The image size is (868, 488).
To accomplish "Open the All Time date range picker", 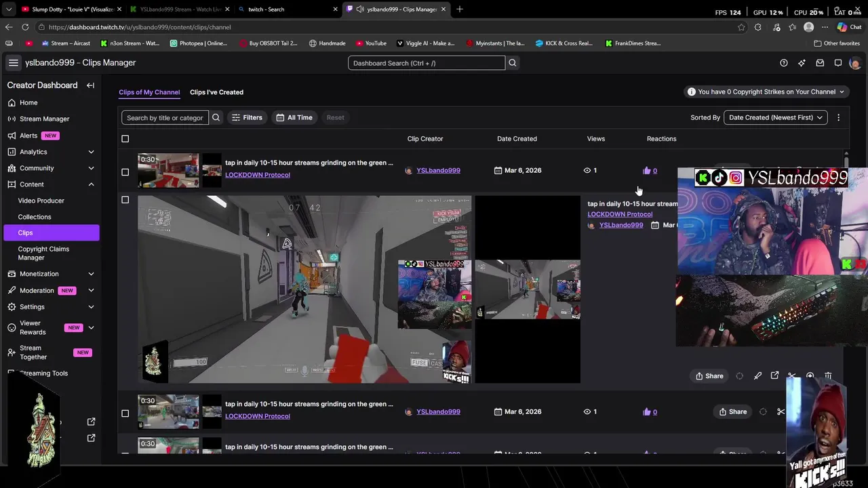I will tap(294, 118).
